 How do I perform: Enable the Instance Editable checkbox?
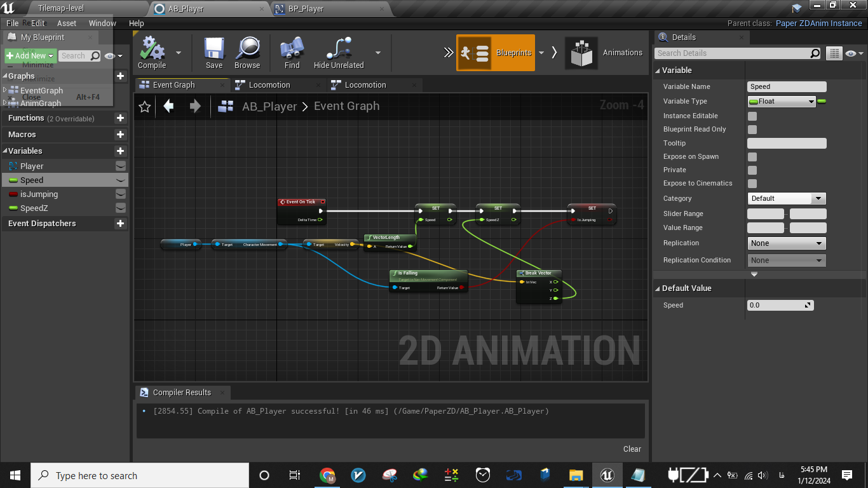pyautogui.click(x=752, y=116)
